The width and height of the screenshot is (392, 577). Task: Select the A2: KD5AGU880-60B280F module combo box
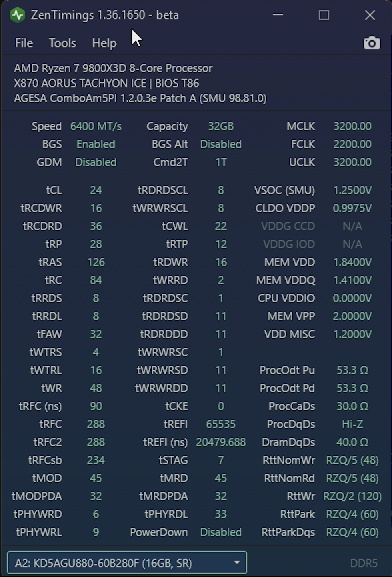coord(127,563)
